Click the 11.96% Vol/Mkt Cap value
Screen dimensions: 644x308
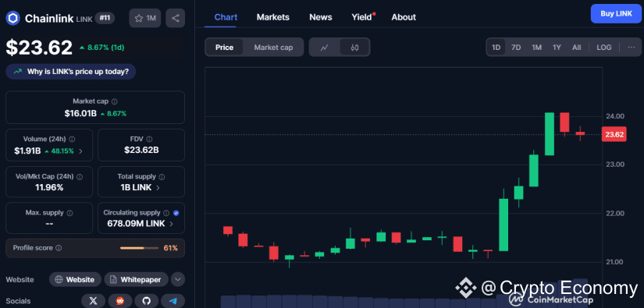49,188
